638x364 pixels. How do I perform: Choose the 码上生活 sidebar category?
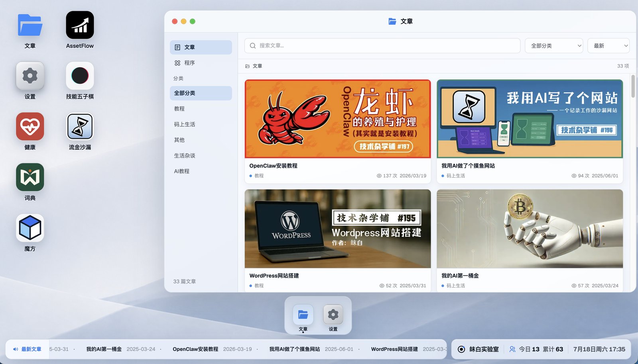[x=201, y=124]
